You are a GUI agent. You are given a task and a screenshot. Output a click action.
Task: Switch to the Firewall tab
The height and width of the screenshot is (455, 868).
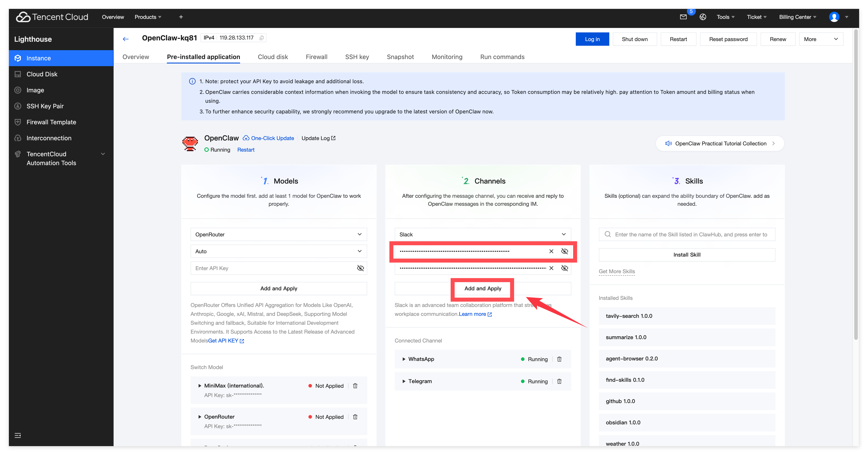click(x=316, y=57)
